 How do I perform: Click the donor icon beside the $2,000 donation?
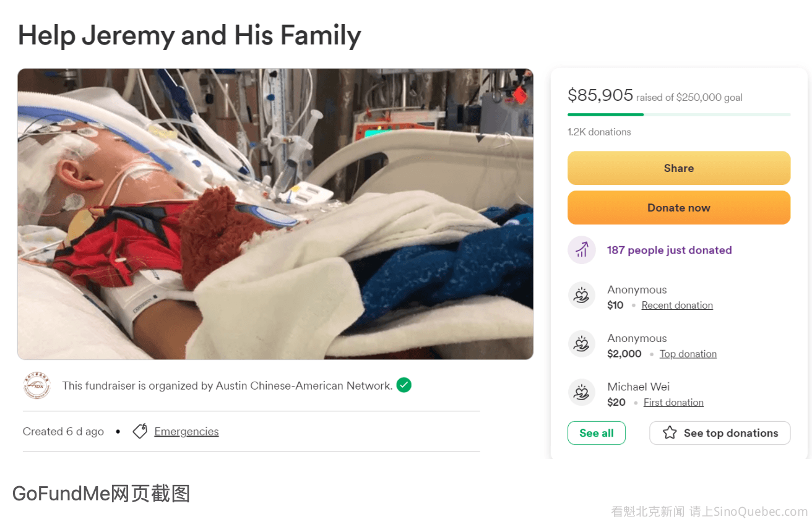581,344
